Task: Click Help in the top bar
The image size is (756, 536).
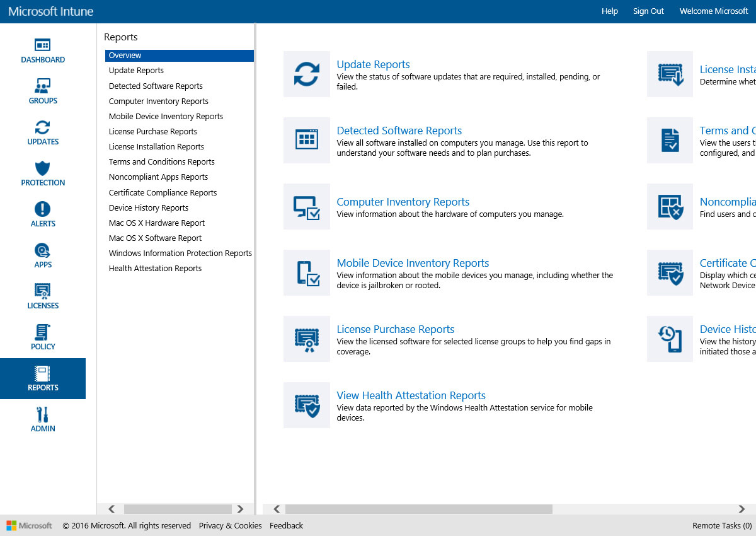Action: 610,11
